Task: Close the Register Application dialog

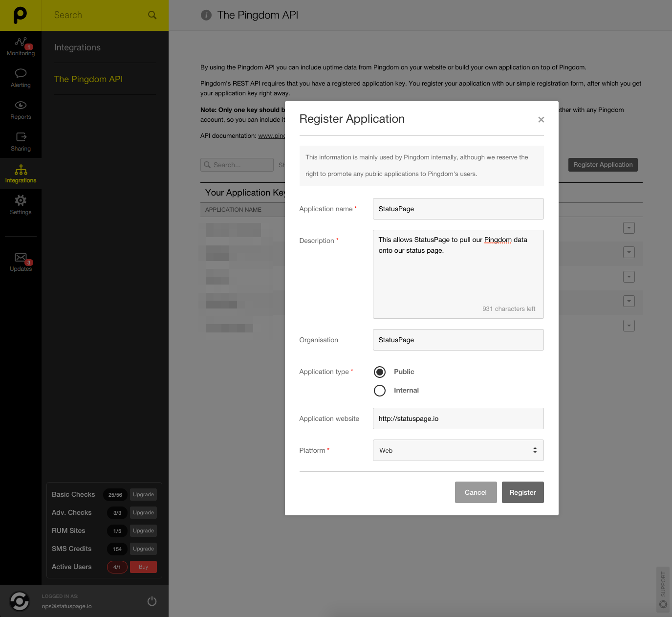Action: tap(541, 119)
